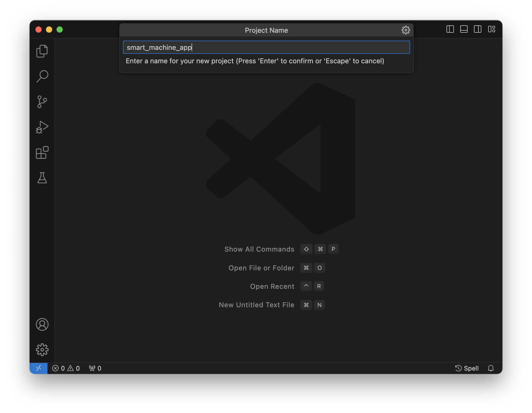Open the Search view

coord(42,76)
